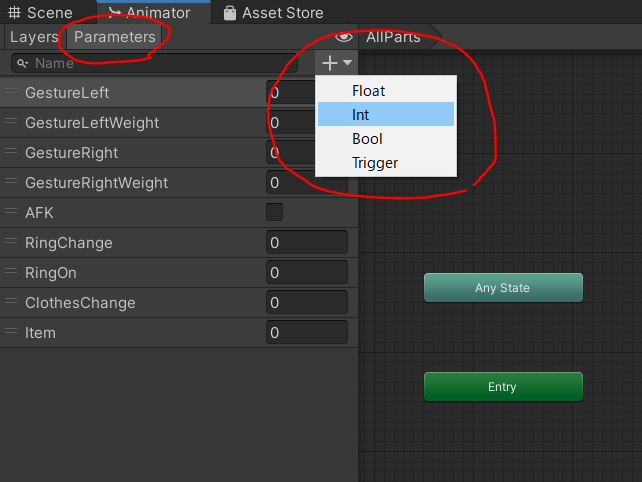Screen dimensions: 642x482
Task: Select the RingOn parameter
Action: pyautogui.click(x=51, y=273)
